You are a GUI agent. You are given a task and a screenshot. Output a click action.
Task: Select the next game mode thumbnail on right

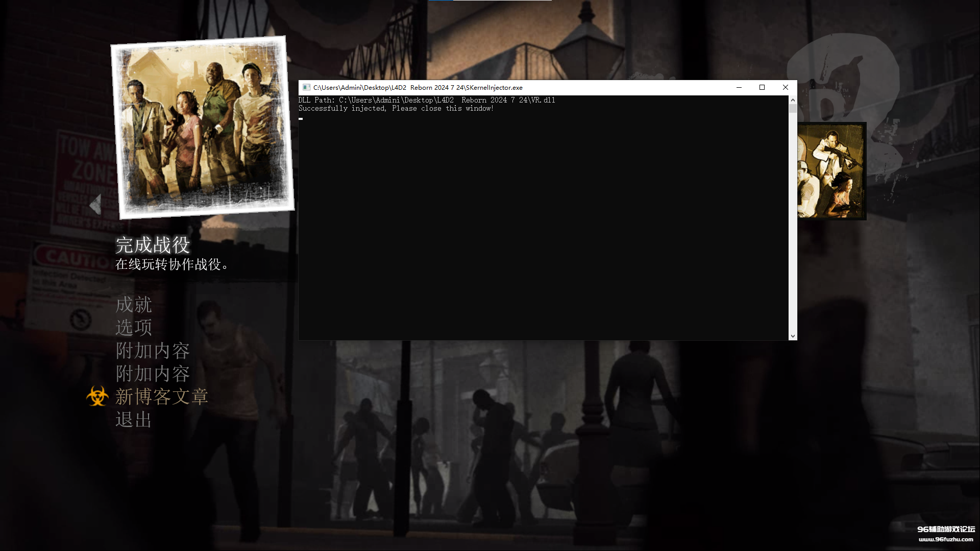tap(831, 171)
